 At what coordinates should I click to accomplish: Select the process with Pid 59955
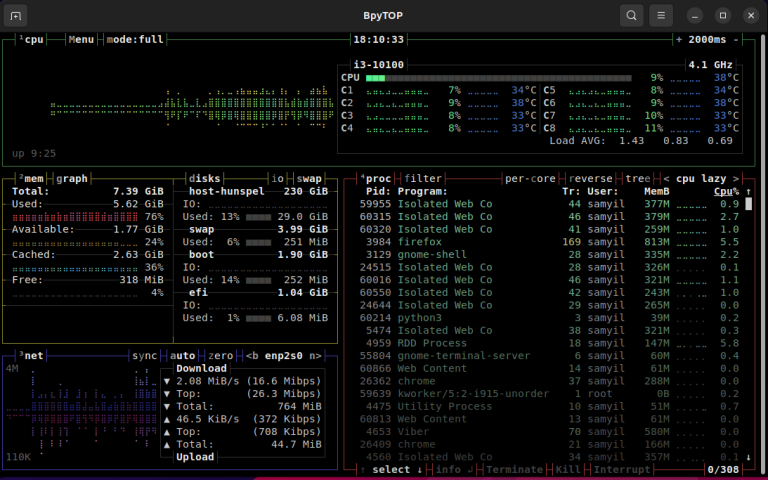tap(549, 204)
